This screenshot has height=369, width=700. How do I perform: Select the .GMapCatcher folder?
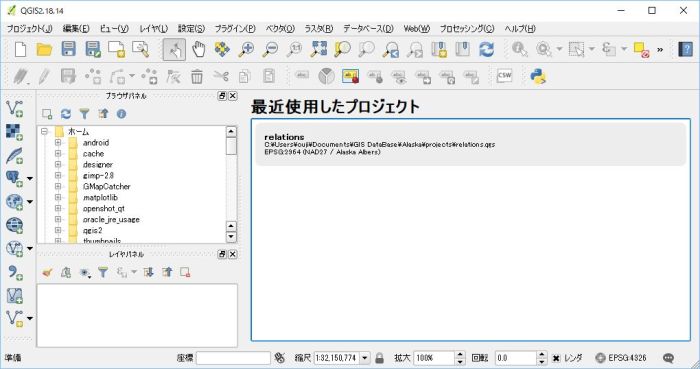(x=107, y=187)
